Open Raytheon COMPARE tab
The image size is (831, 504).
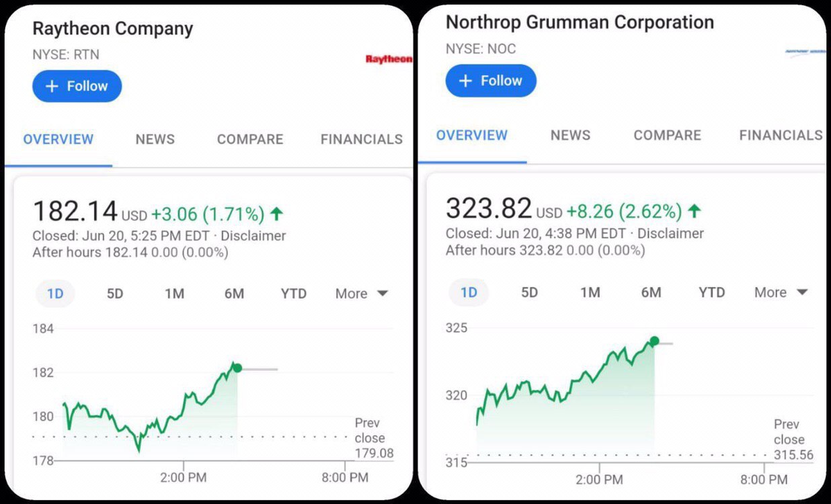point(250,139)
